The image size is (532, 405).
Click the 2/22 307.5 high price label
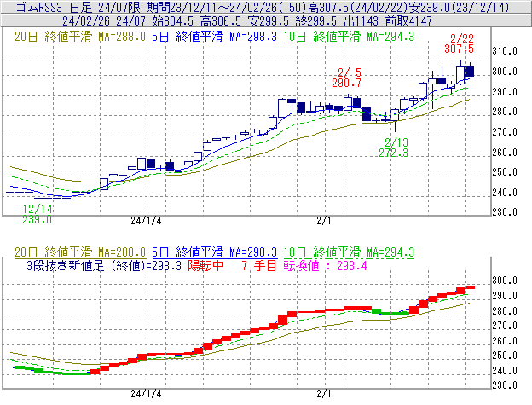459,43
